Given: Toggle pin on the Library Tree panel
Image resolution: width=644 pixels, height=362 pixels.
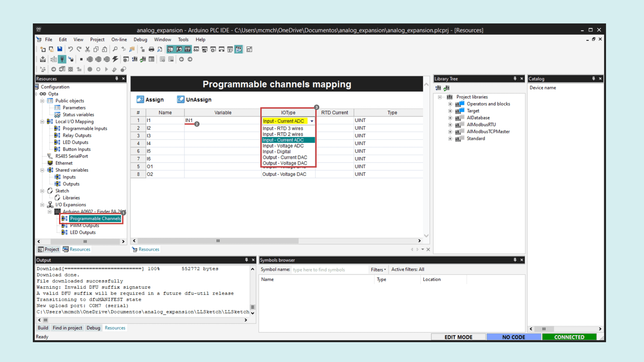Looking at the screenshot, I should (x=515, y=79).
